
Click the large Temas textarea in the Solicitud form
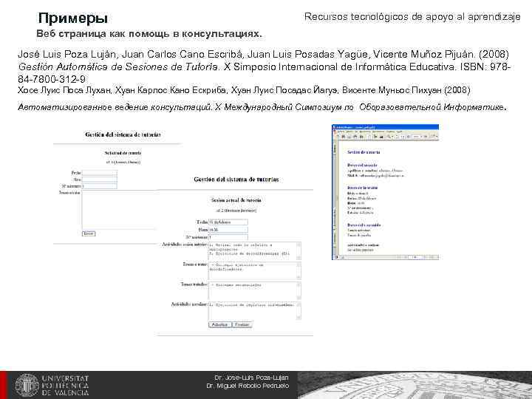pos(119,210)
